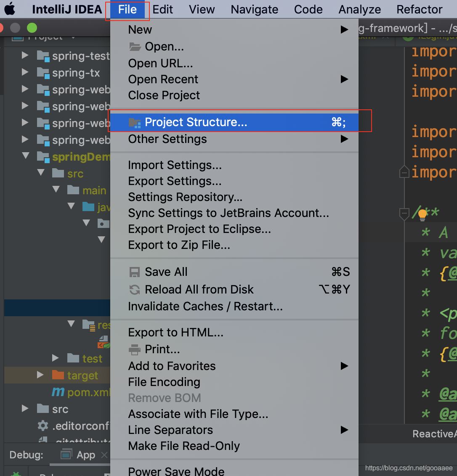
Task: Click the orange target folder icon
Action: point(58,375)
